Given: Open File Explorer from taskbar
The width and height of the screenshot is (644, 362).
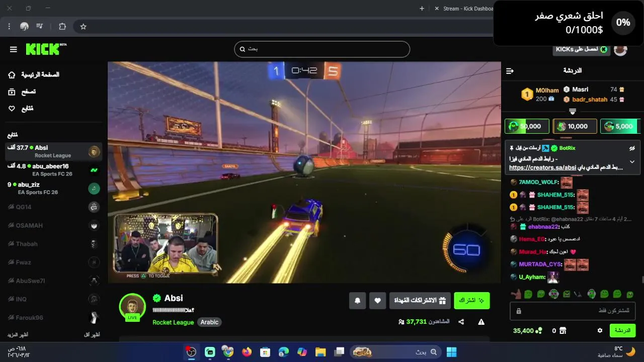Looking at the screenshot, I should (320, 352).
